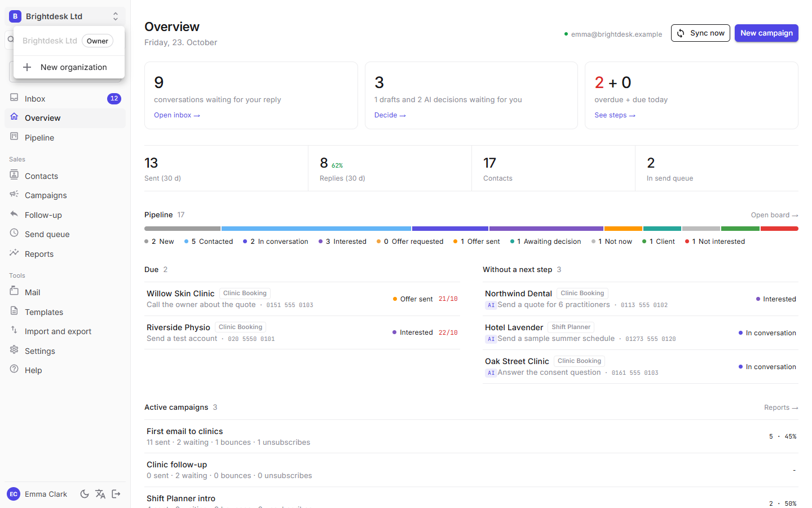
Task: Open the pipeline via Open board link
Action: (x=774, y=215)
